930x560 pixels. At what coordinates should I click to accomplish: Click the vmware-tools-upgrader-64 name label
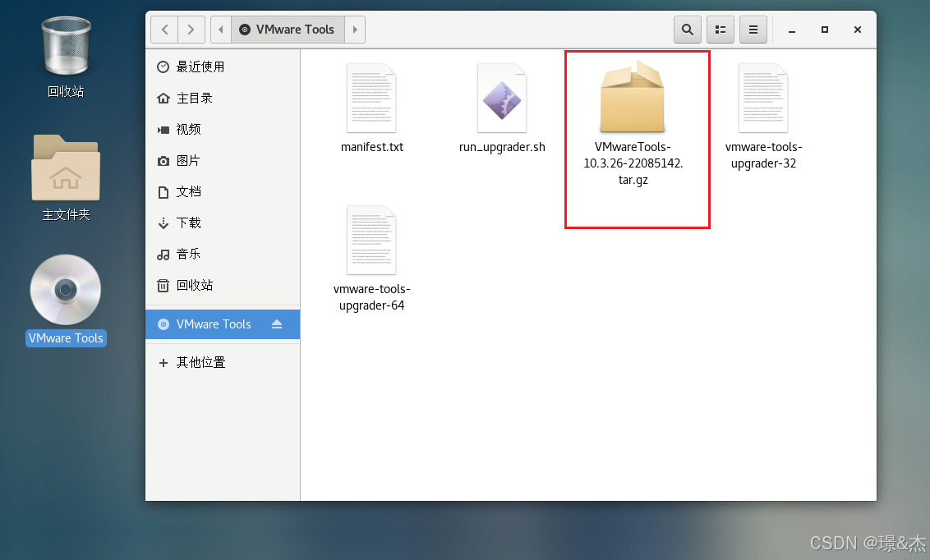pyautogui.click(x=372, y=297)
